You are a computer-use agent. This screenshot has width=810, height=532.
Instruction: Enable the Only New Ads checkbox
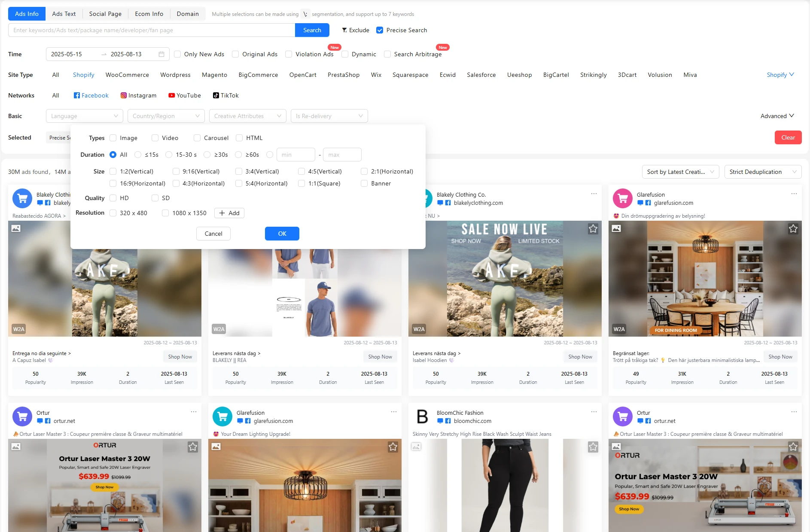(177, 54)
